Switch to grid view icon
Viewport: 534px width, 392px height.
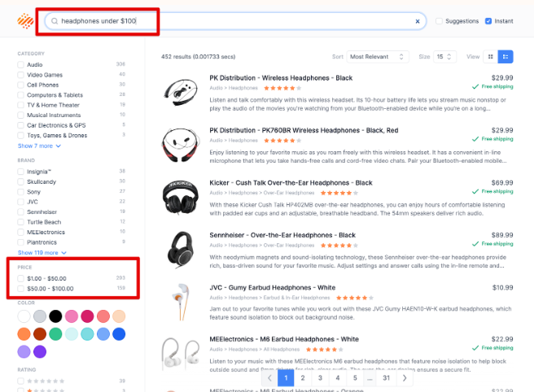[490, 57]
